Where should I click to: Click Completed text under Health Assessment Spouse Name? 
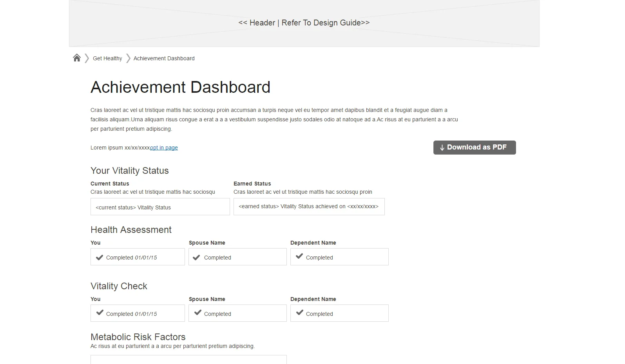coord(217,258)
